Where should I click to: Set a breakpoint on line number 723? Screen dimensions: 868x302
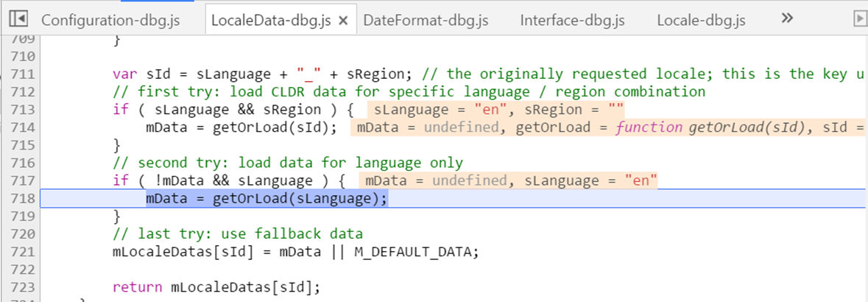[x=23, y=287]
